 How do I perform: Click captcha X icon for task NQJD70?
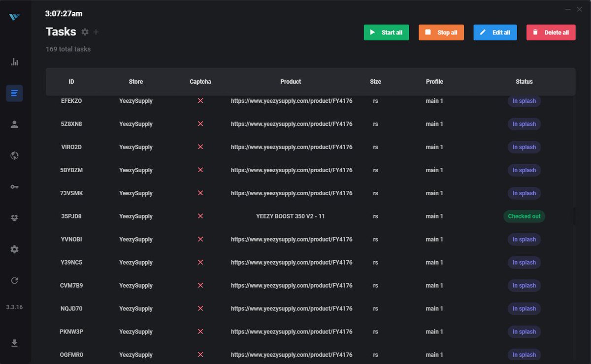[x=200, y=308]
